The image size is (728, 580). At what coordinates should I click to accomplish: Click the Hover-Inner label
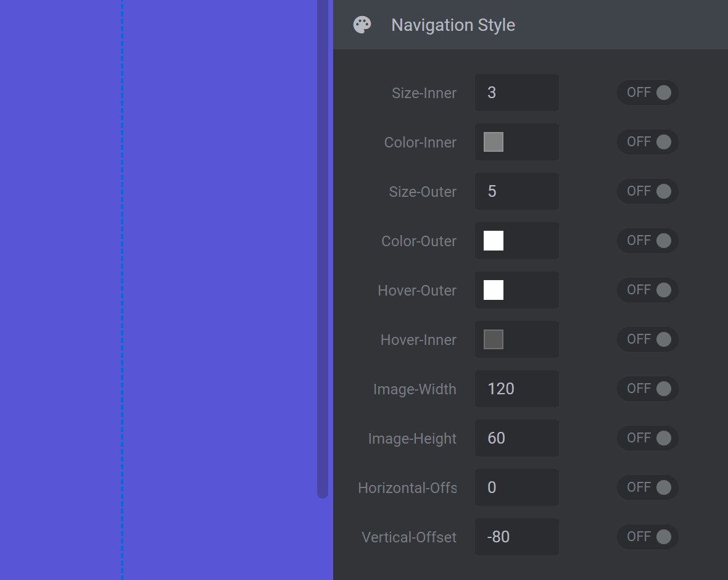tap(418, 340)
